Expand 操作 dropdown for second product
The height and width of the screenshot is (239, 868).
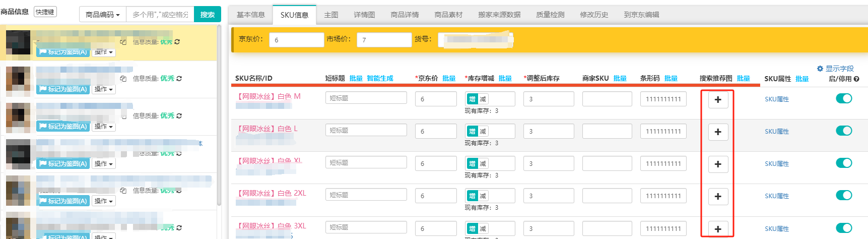click(x=104, y=89)
